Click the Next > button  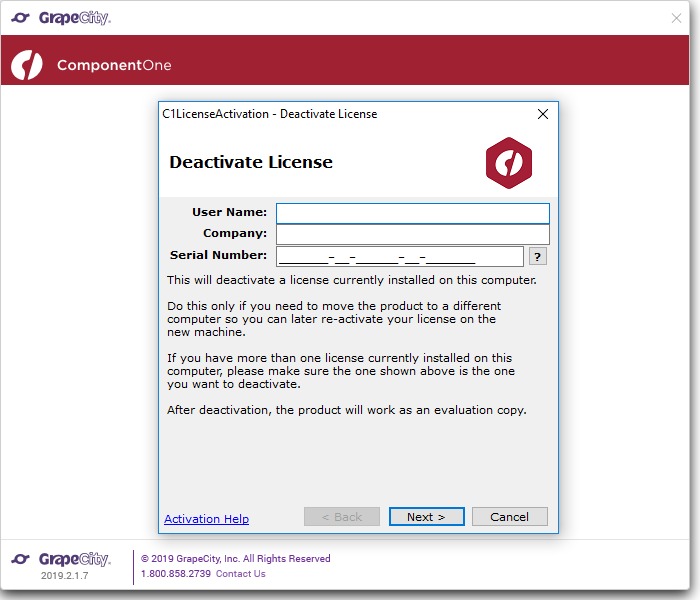(426, 517)
